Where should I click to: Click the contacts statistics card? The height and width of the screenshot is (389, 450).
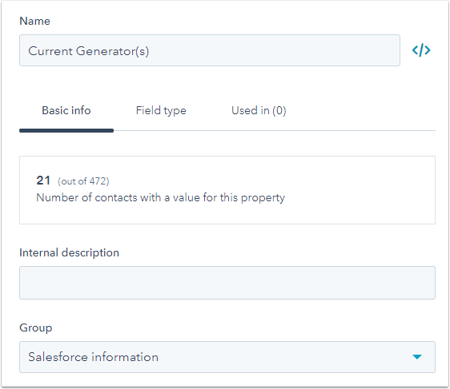(x=227, y=190)
